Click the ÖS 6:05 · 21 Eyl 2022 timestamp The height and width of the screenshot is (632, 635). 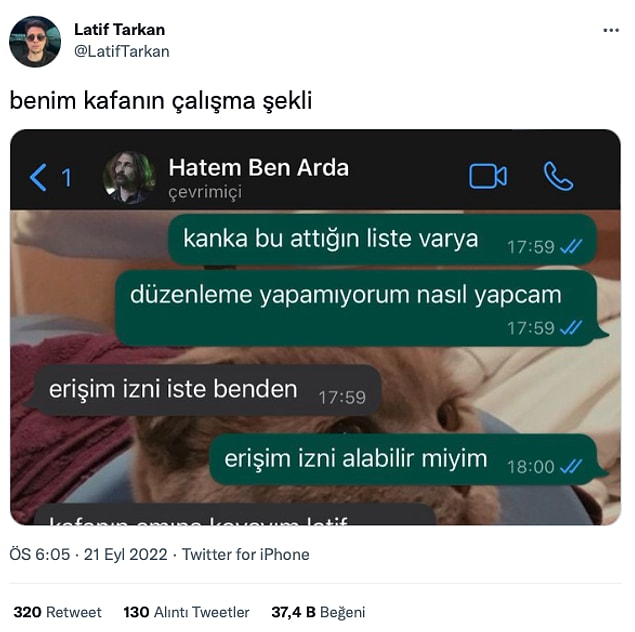(x=88, y=554)
